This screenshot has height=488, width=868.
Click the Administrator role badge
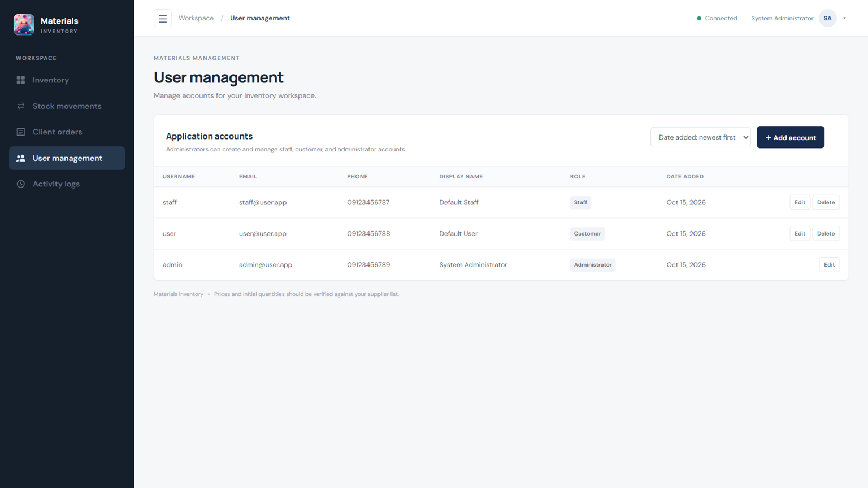pos(593,265)
